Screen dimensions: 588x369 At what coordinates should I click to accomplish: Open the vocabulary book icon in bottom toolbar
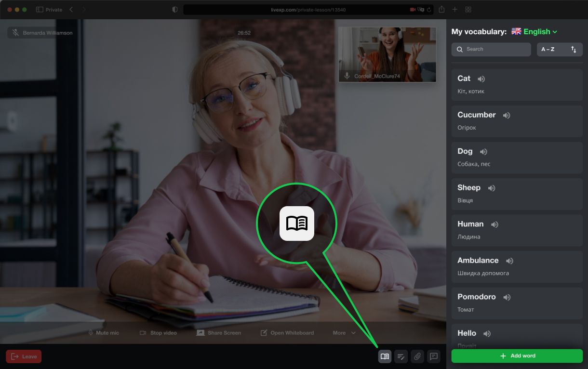[x=385, y=356]
